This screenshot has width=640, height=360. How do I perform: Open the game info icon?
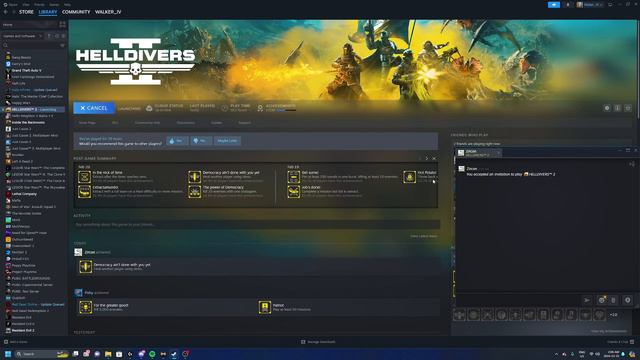(618, 108)
